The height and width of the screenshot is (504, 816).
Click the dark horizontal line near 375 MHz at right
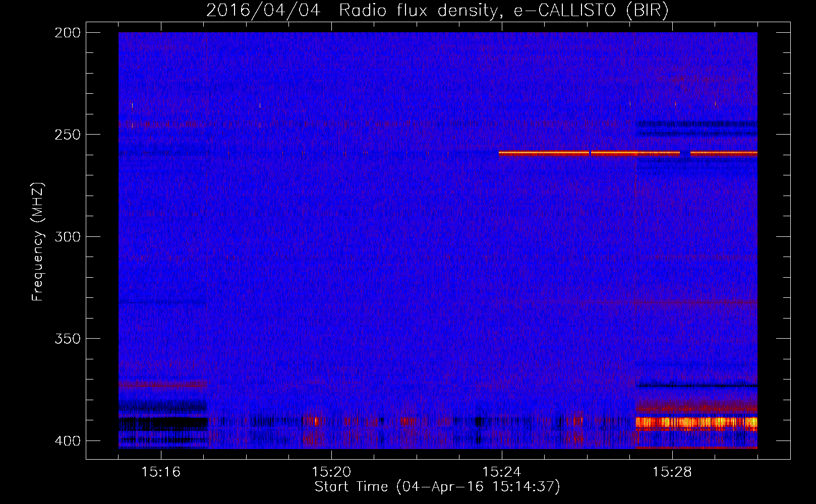click(x=696, y=386)
